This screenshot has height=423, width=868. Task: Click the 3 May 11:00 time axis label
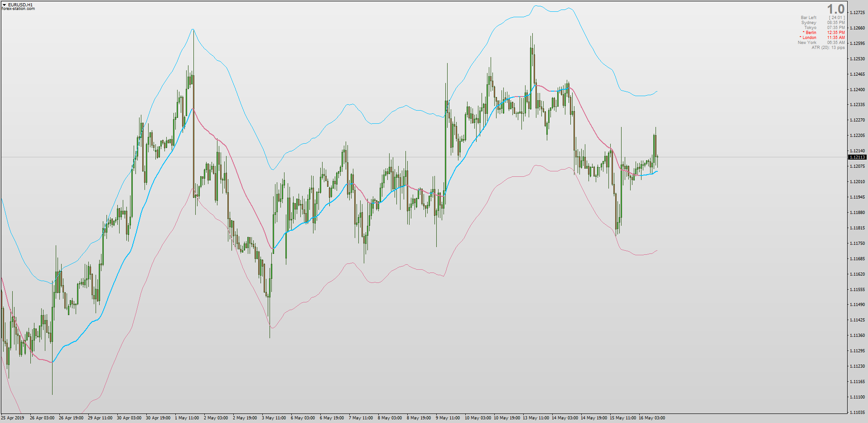pyautogui.click(x=274, y=418)
